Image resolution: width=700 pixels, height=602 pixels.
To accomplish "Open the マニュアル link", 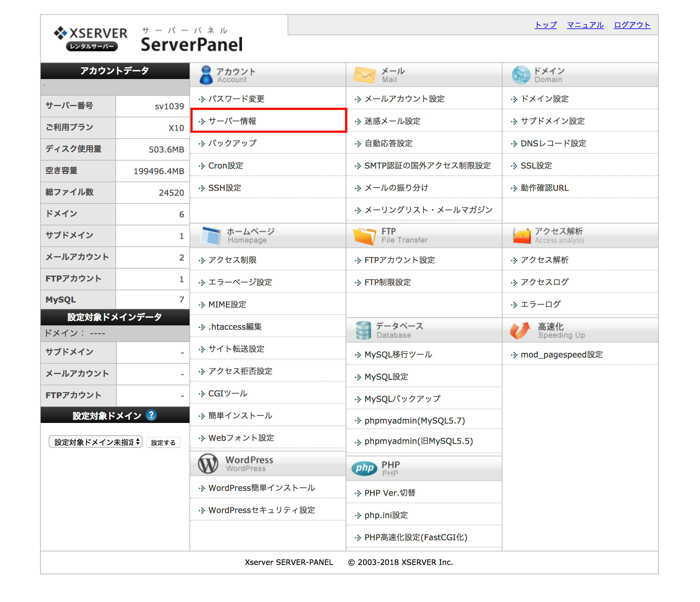I will (585, 25).
